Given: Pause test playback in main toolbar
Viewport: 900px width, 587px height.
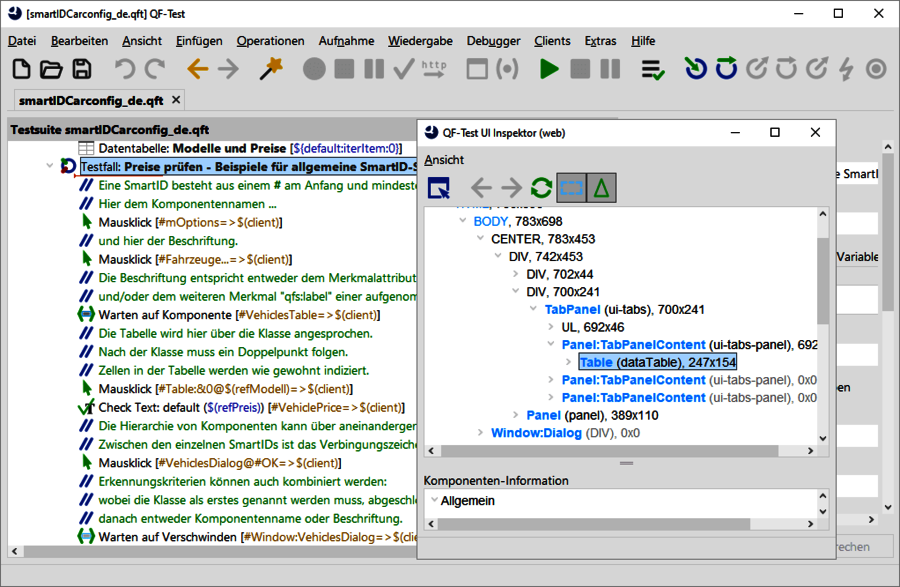Looking at the screenshot, I should coord(610,69).
